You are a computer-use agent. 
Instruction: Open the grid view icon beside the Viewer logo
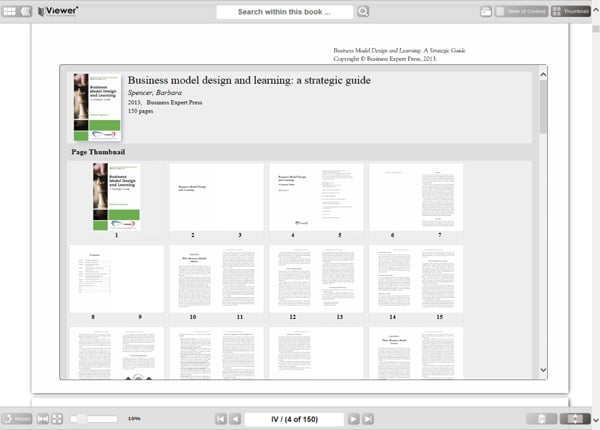(x=9, y=11)
